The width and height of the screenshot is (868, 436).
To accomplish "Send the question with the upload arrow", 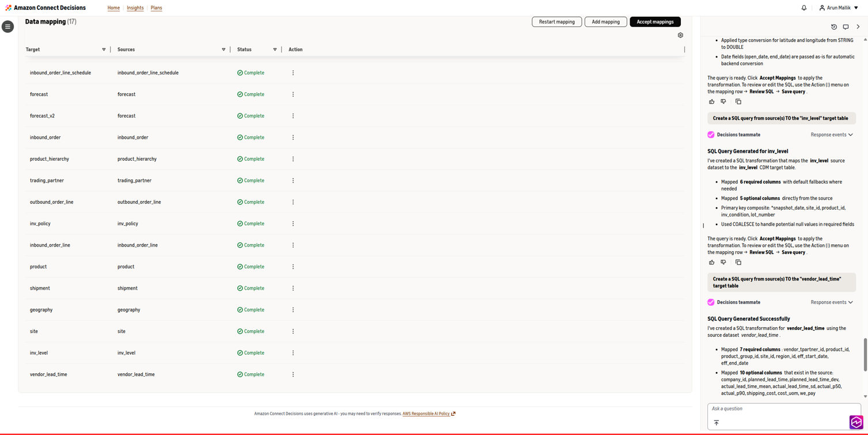I will pyautogui.click(x=717, y=423).
